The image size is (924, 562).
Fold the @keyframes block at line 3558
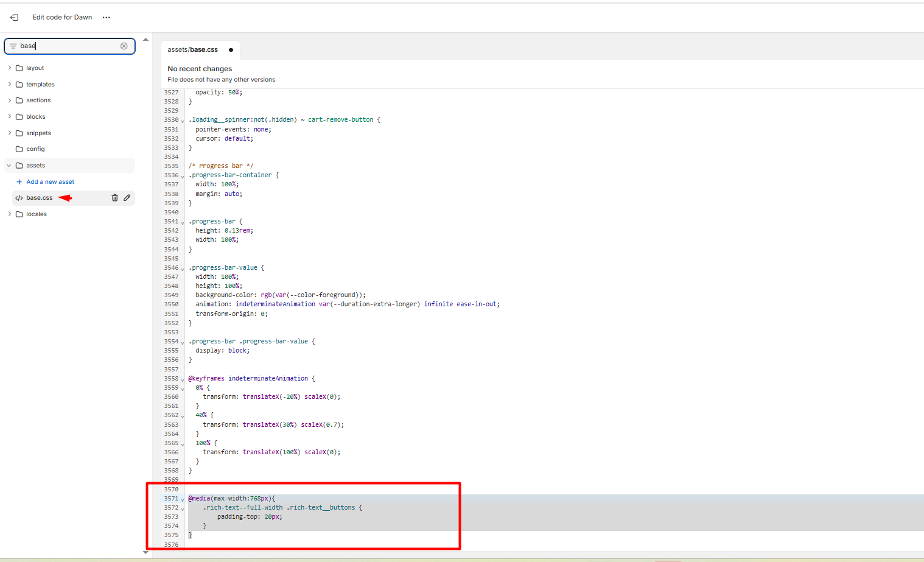click(x=183, y=379)
